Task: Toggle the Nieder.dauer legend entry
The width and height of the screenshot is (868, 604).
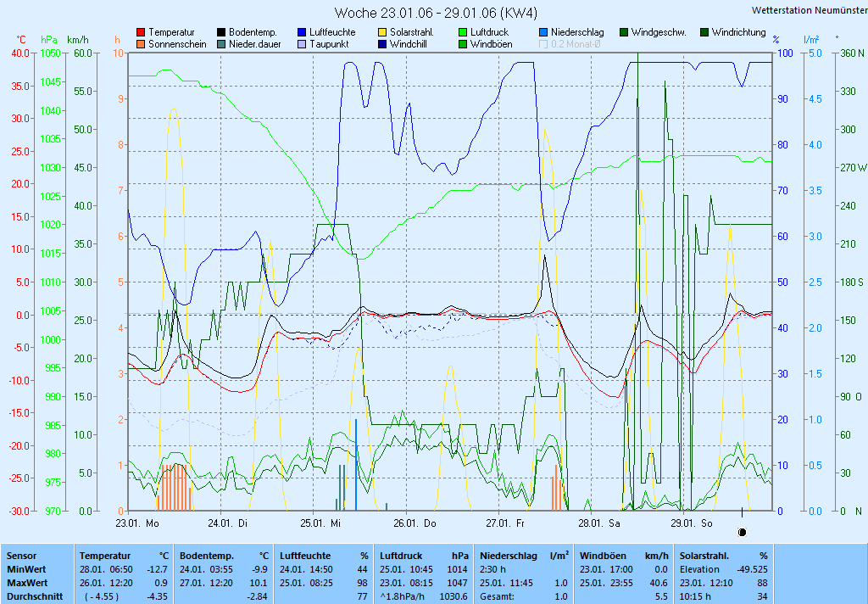Action: pyautogui.click(x=248, y=44)
